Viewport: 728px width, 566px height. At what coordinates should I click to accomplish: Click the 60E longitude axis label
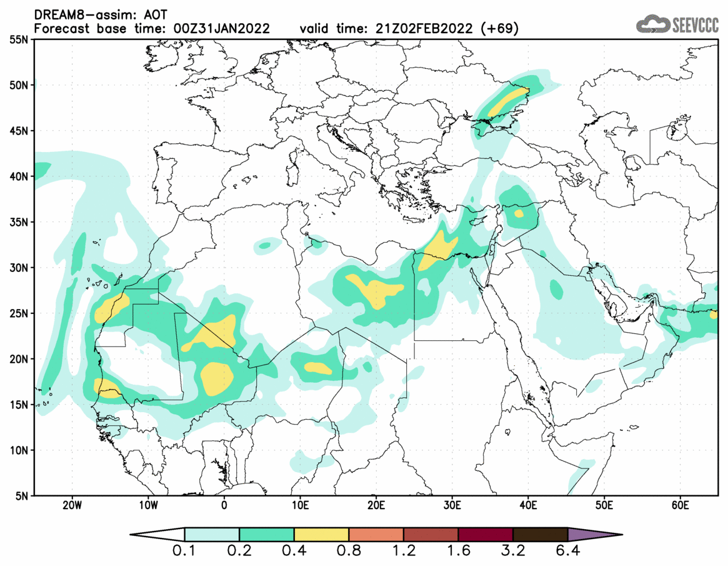coord(680,505)
